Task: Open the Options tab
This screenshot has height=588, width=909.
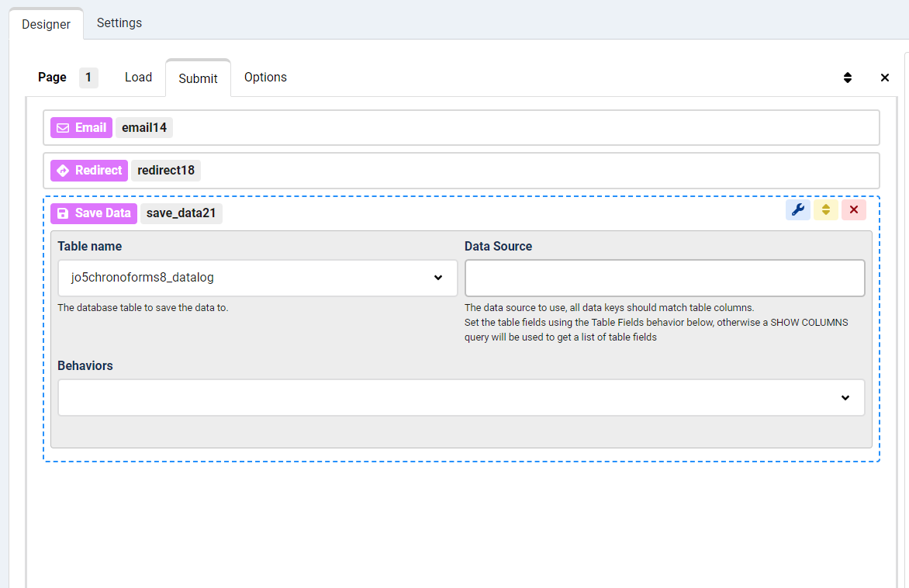Action: [x=265, y=77]
